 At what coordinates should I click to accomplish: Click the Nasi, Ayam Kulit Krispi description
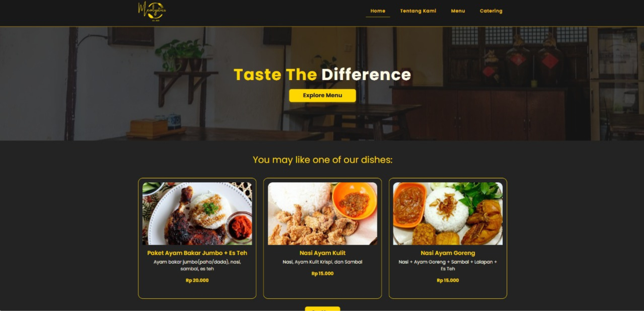(x=322, y=262)
